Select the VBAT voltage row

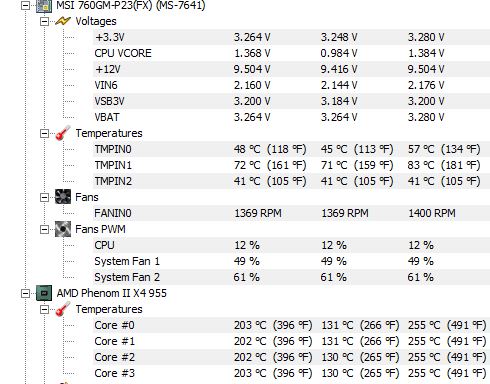coord(291,117)
